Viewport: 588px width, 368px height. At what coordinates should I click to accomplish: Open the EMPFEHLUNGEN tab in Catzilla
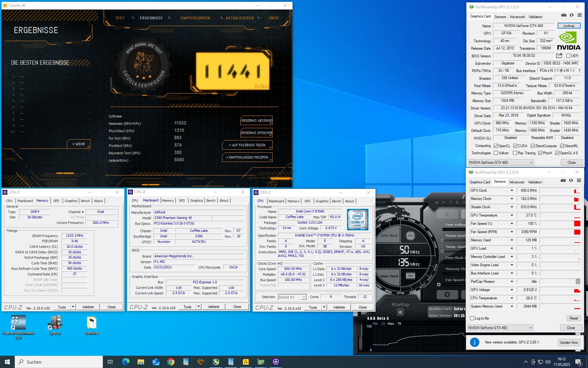pos(195,18)
